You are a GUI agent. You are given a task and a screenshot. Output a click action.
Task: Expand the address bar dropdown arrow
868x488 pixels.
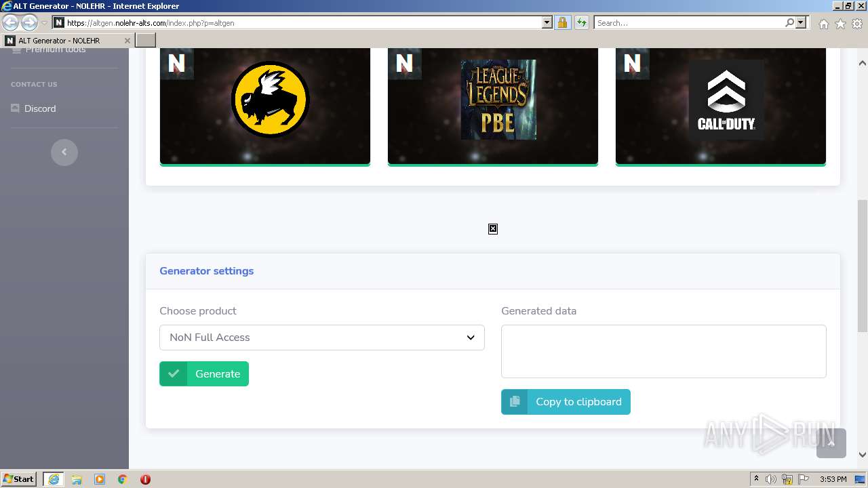coord(547,22)
